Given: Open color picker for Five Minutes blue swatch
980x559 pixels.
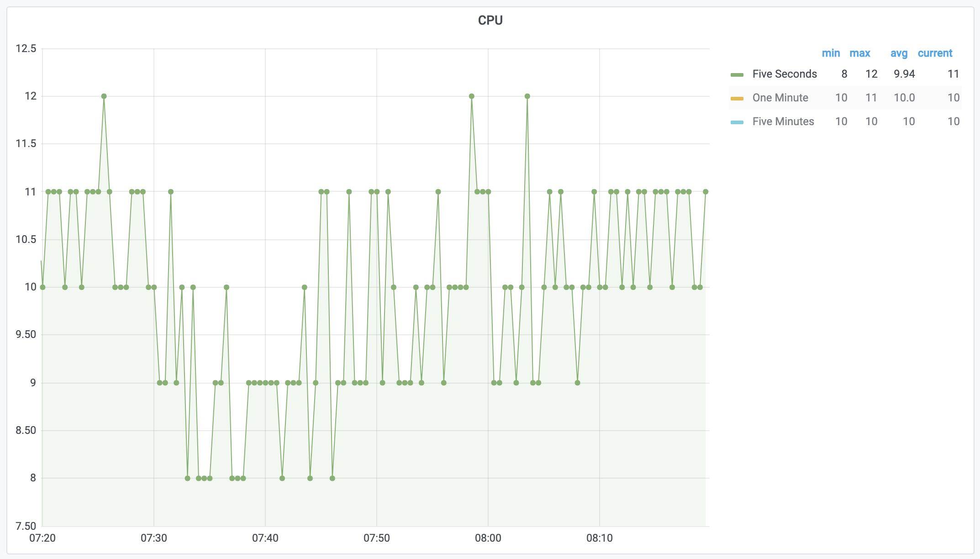Looking at the screenshot, I should (737, 122).
